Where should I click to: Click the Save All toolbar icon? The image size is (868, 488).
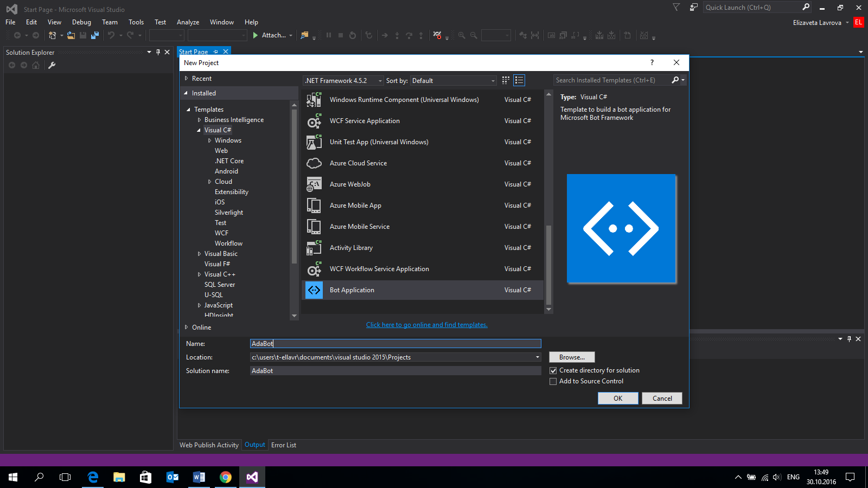[x=95, y=35]
